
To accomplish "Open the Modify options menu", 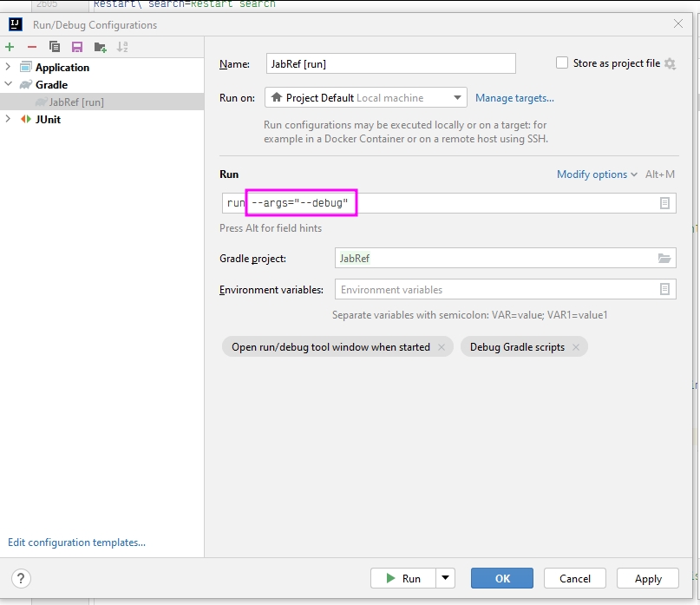I will click(x=597, y=174).
